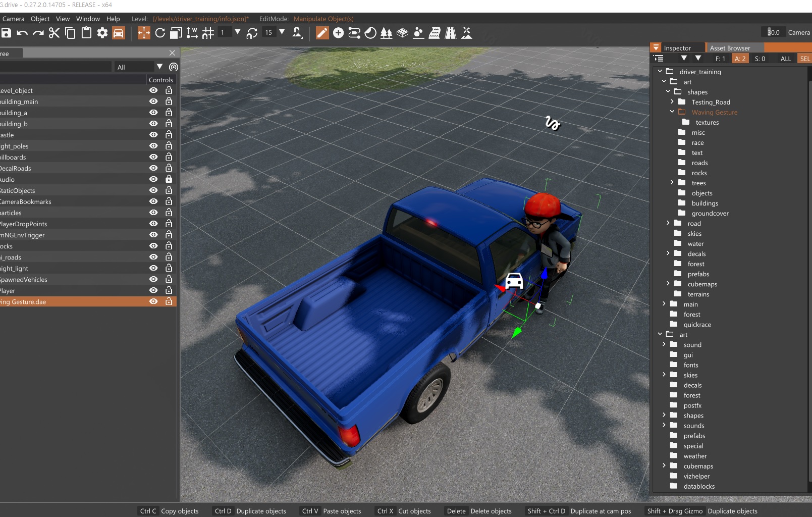Screen dimensions: 812x517
Task: Cut selection with the scissors icon
Action: click(55, 33)
